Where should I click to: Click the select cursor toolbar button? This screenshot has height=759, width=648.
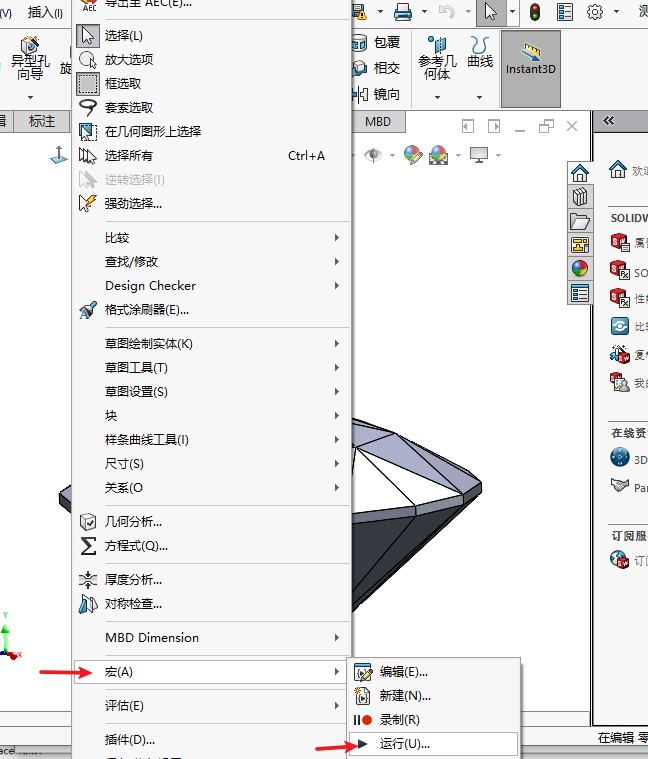point(491,12)
